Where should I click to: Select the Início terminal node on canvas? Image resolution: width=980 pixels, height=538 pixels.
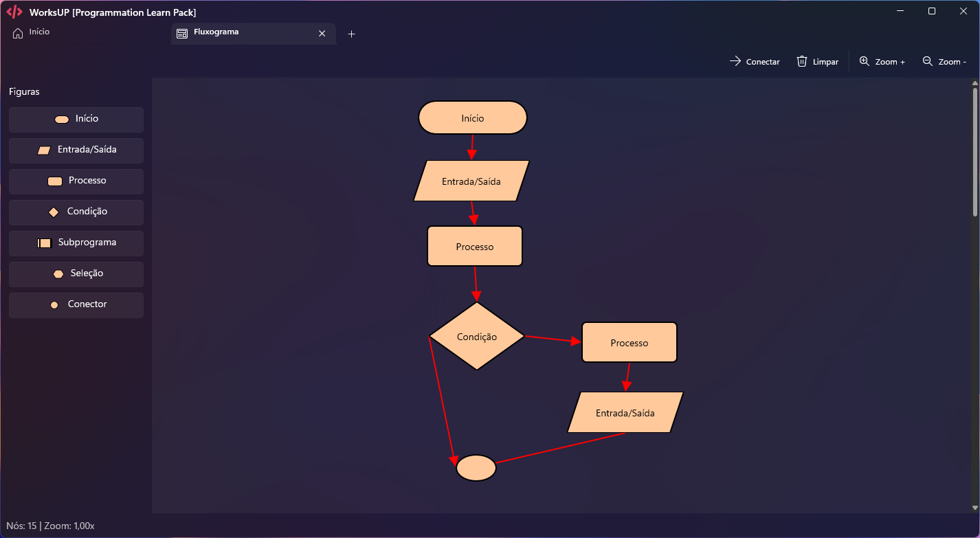[472, 117]
